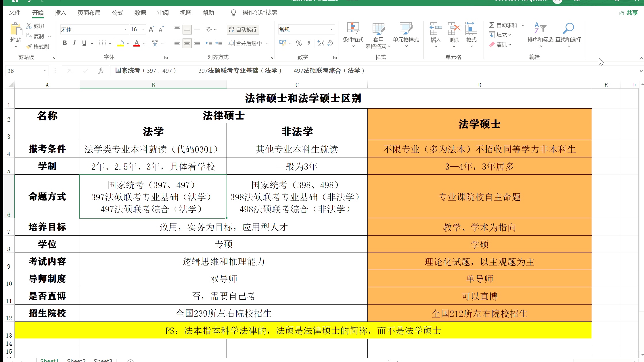Open the 格式 cell format icon
644x362 pixels.
[471, 34]
